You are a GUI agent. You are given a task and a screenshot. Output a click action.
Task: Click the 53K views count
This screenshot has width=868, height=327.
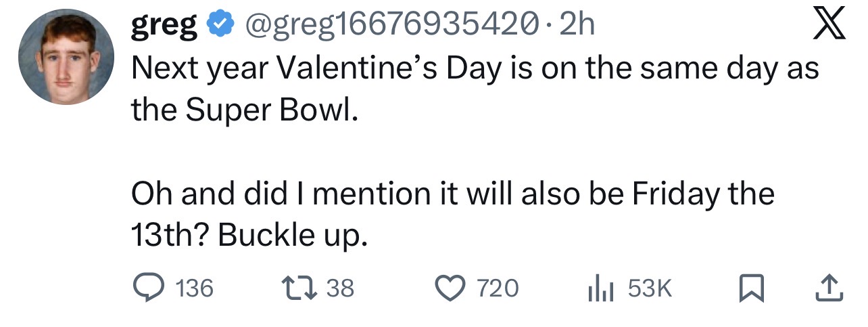click(650, 289)
